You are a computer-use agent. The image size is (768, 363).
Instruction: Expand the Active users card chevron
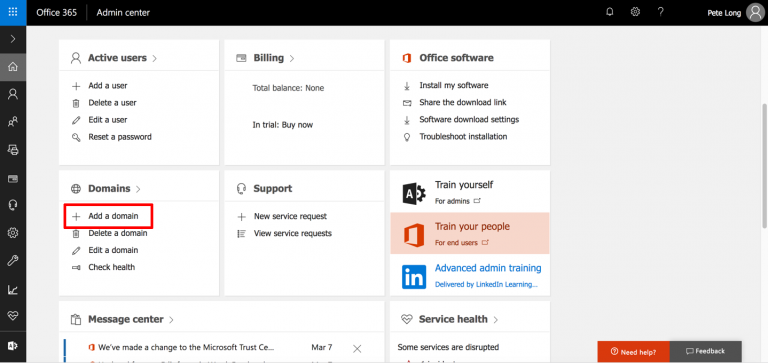pyautogui.click(x=154, y=58)
